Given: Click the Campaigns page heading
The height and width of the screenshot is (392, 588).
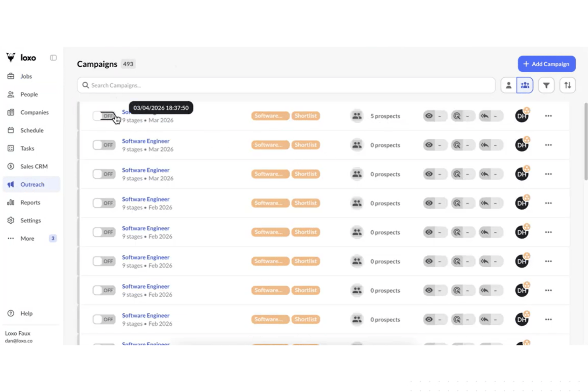Looking at the screenshot, I should point(97,64).
